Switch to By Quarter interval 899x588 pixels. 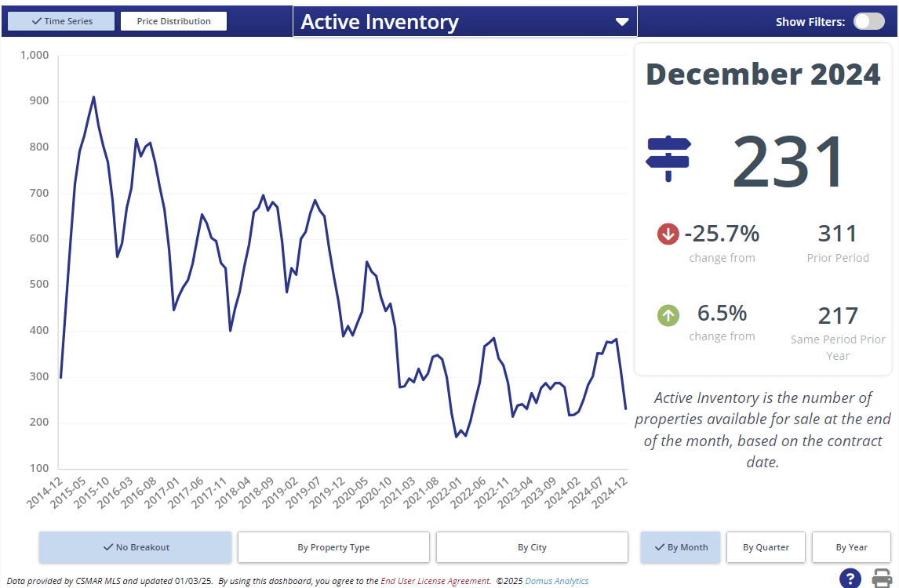click(766, 547)
